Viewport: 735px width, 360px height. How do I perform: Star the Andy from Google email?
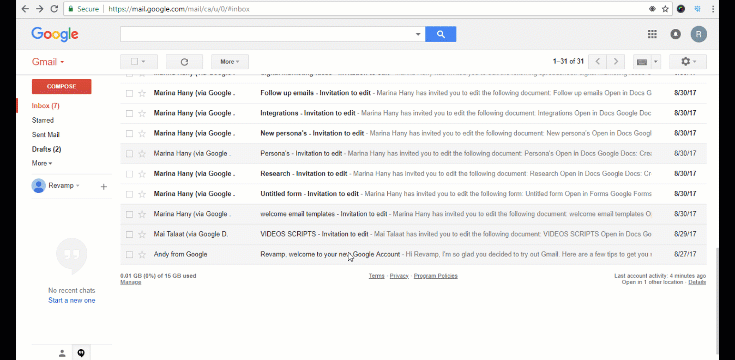142,255
